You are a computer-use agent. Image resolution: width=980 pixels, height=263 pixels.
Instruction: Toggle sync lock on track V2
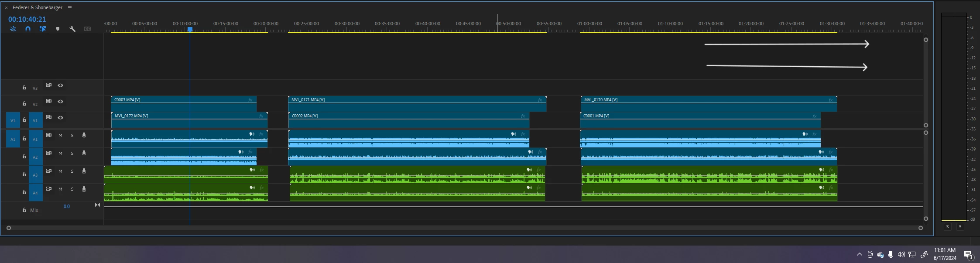point(49,101)
